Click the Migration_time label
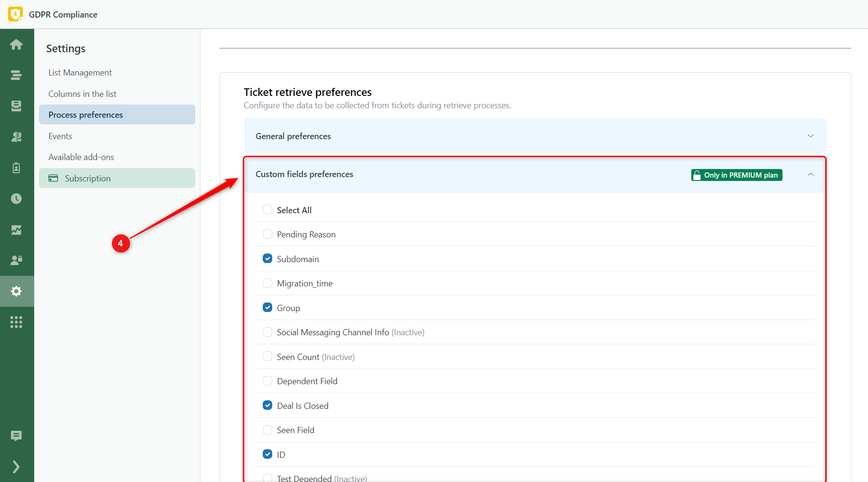868x482 pixels. click(305, 284)
